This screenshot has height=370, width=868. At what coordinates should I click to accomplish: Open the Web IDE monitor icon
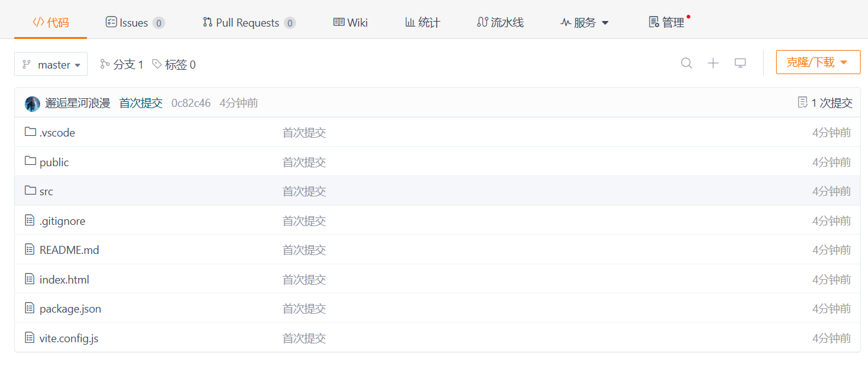[740, 63]
